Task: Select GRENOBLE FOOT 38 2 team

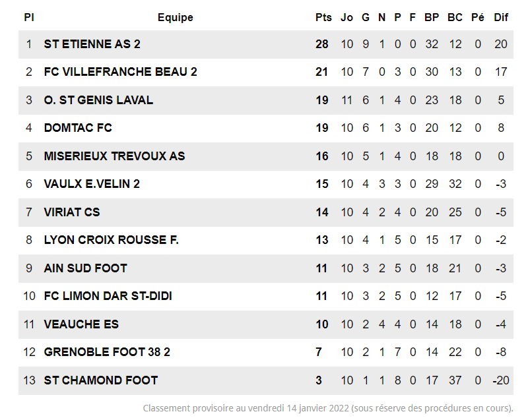Action: 107,352
